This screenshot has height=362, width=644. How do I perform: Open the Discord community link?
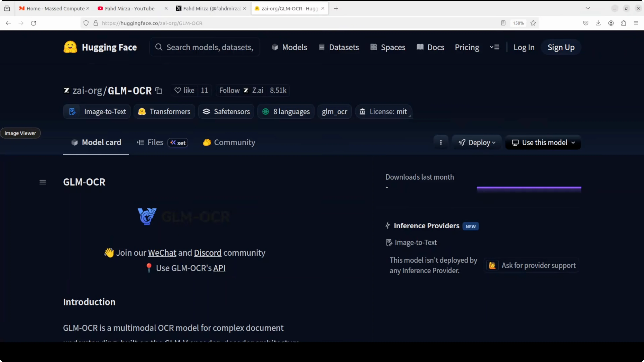click(x=208, y=253)
